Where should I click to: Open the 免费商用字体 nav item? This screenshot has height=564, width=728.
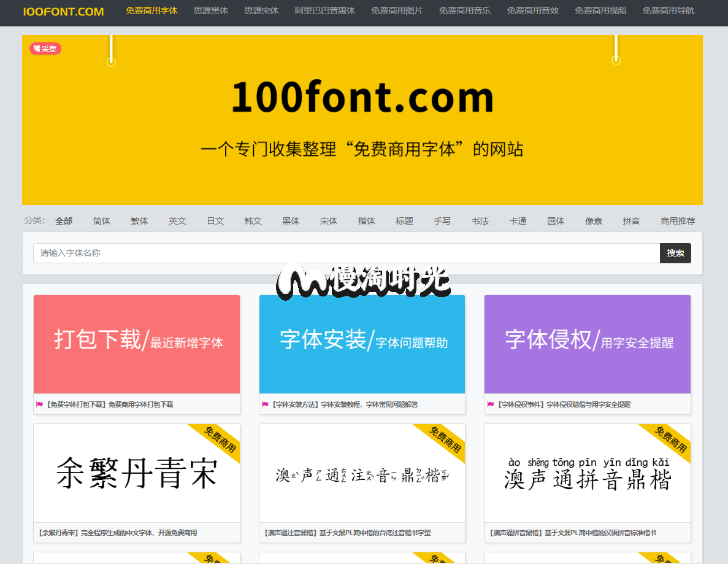coord(152,10)
